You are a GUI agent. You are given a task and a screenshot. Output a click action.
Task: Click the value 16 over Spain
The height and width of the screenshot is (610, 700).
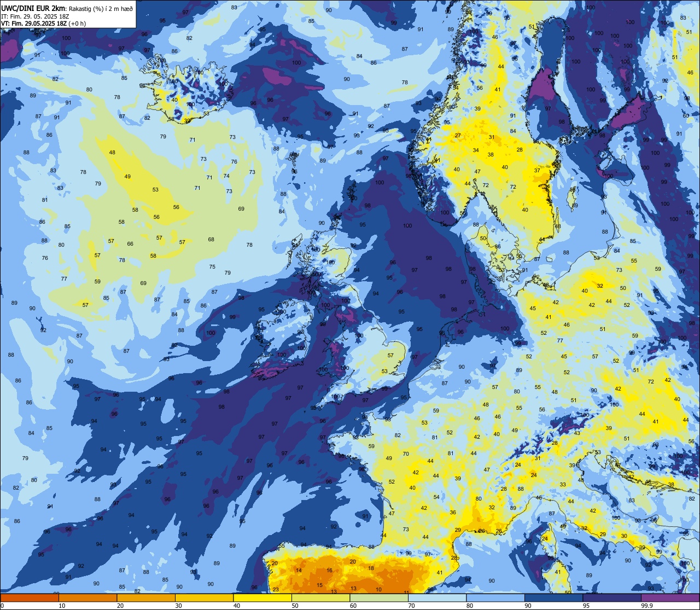(x=329, y=570)
